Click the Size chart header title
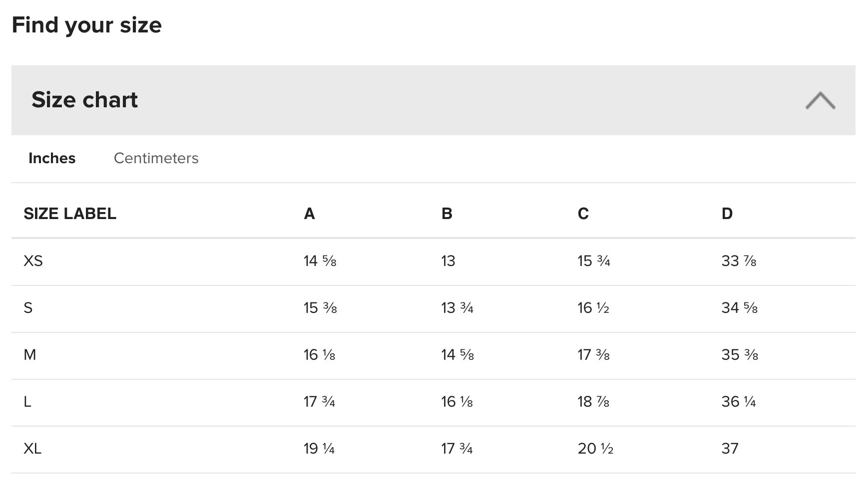 click(x=84, y=100)
